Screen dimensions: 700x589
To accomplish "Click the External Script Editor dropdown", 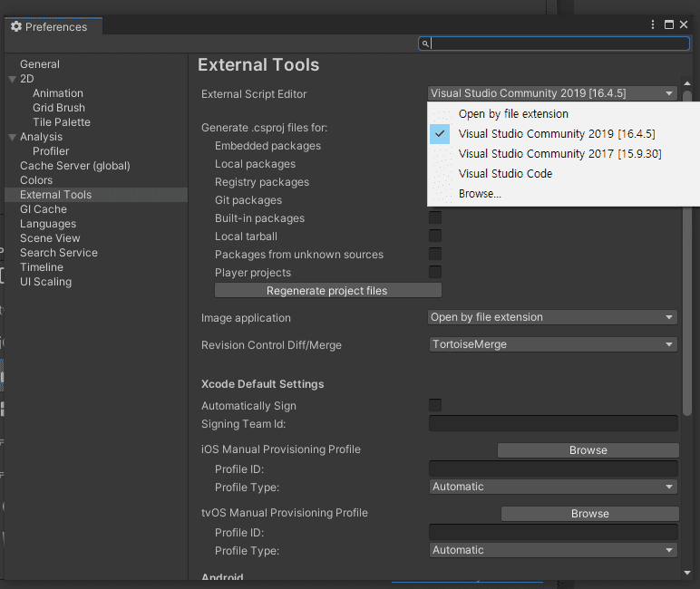I will (552, 93).
